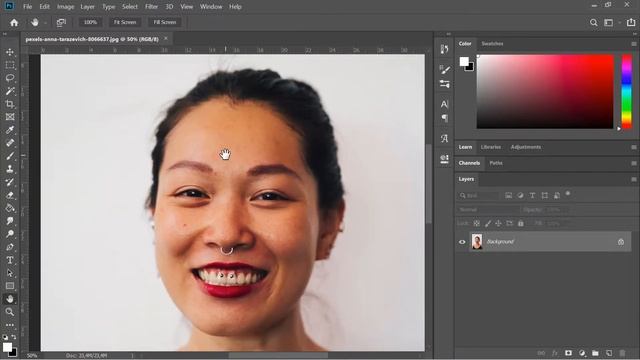Viewport: 640px width, 360px height.
Task: Select the History Brush tool
Action: pos(10,182)
